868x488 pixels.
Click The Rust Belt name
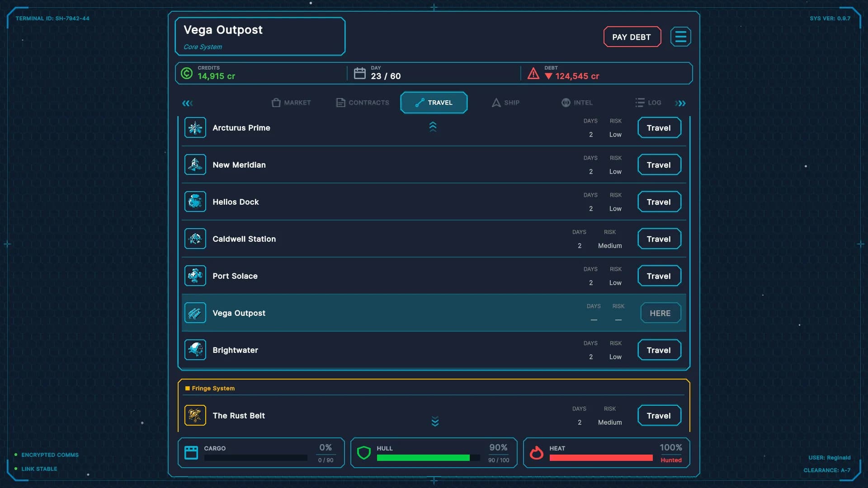pos(239,416)
